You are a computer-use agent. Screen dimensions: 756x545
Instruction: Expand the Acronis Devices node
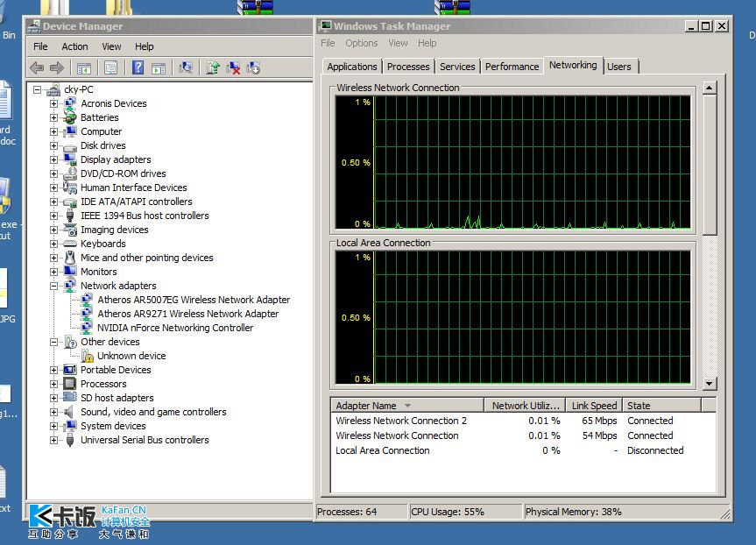pos(54,103)
